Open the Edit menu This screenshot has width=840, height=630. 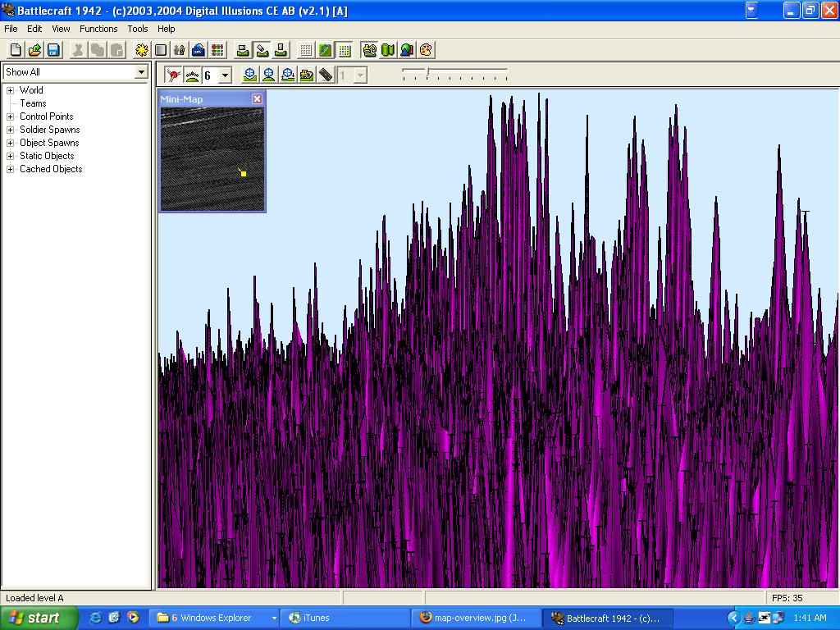pos(34,29)
